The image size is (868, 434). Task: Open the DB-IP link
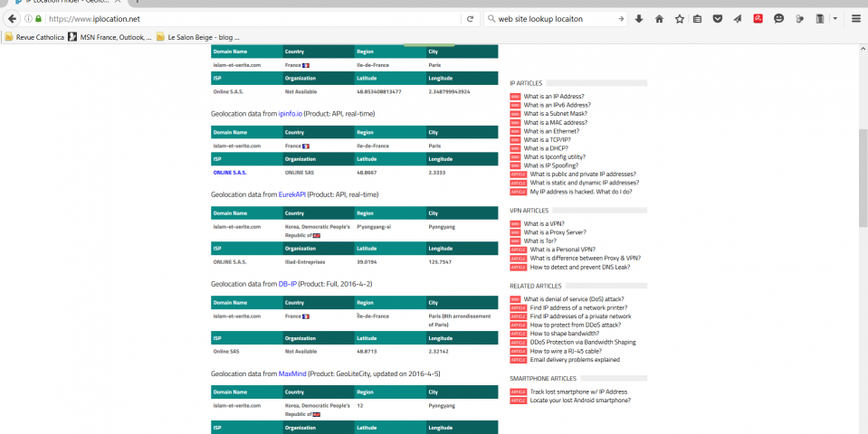pos(287,284)
